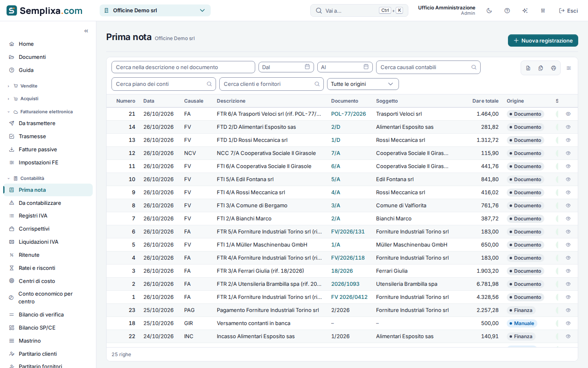Open the AI sparkle assistant icon

pyautogui.click(x=525, y=11)
